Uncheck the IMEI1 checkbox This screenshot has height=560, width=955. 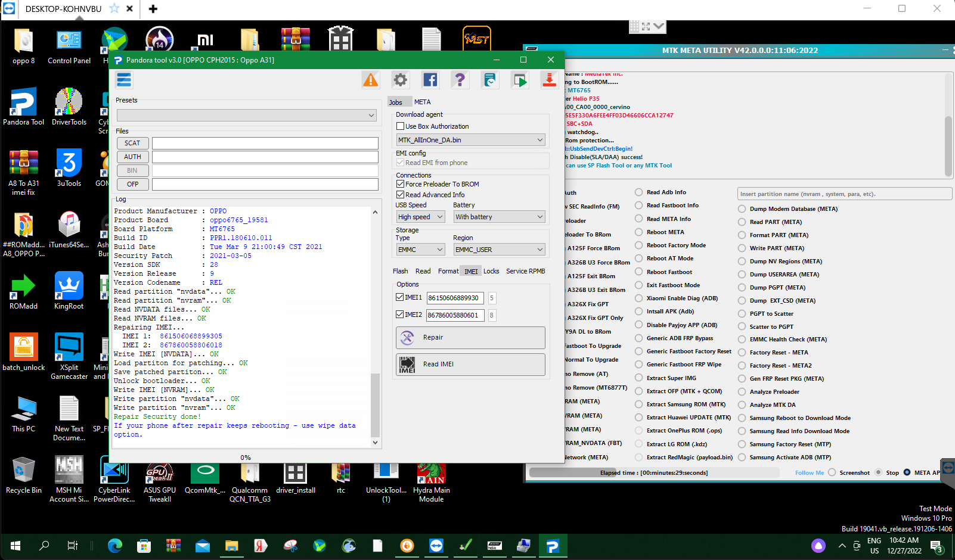click(400, 297)
